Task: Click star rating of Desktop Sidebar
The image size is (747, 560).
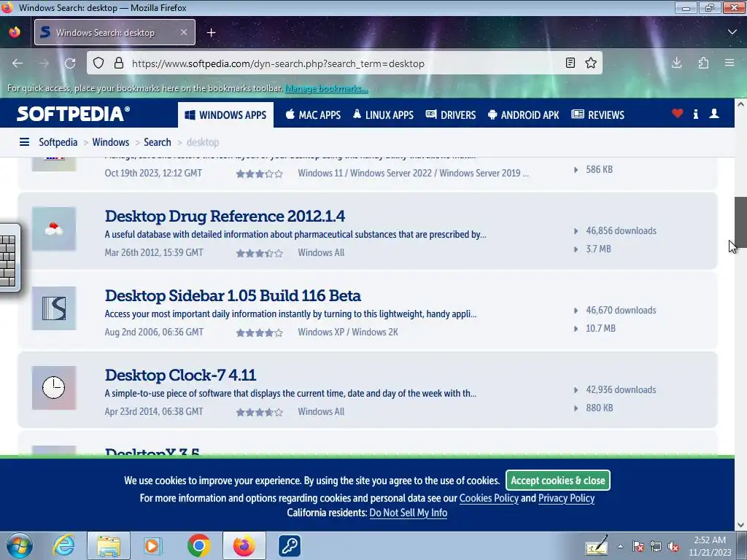Action: tap(260, 332)
